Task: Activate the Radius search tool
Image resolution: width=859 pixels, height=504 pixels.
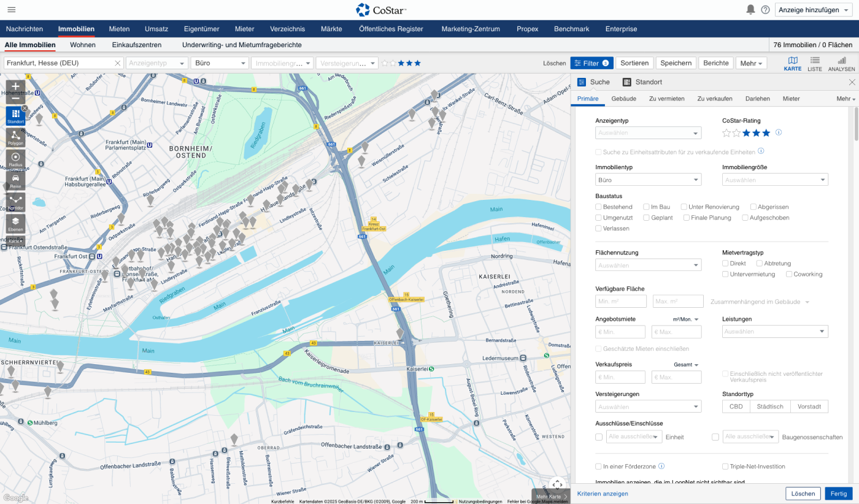Action: click(16, 159)
